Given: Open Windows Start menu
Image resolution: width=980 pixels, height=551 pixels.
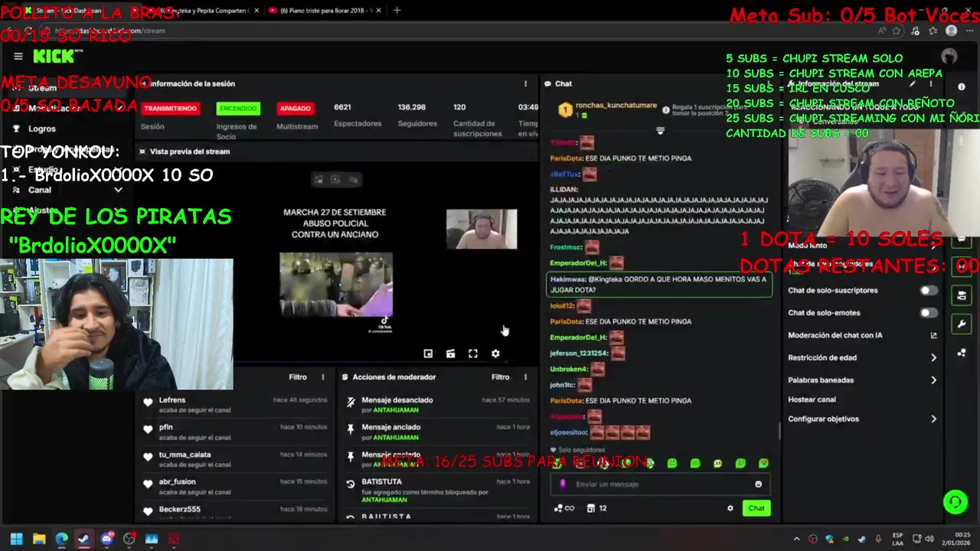Looking at the screenshot, I should coord(16,539).
